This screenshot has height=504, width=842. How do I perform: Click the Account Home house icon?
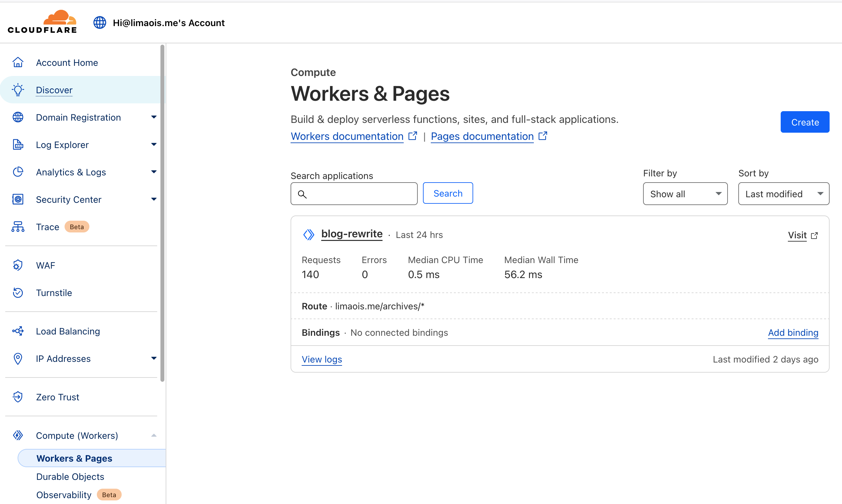(18, 63)
